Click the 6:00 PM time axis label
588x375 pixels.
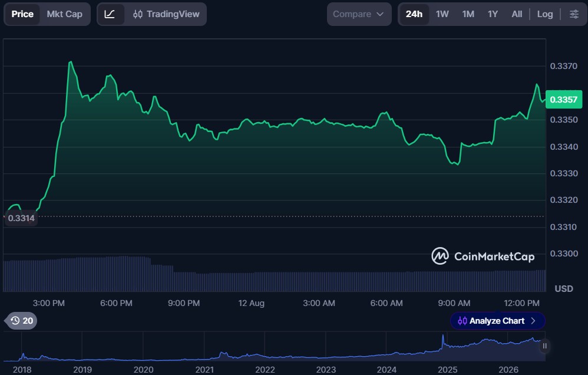pyautogui.click(x=116, y=303)
